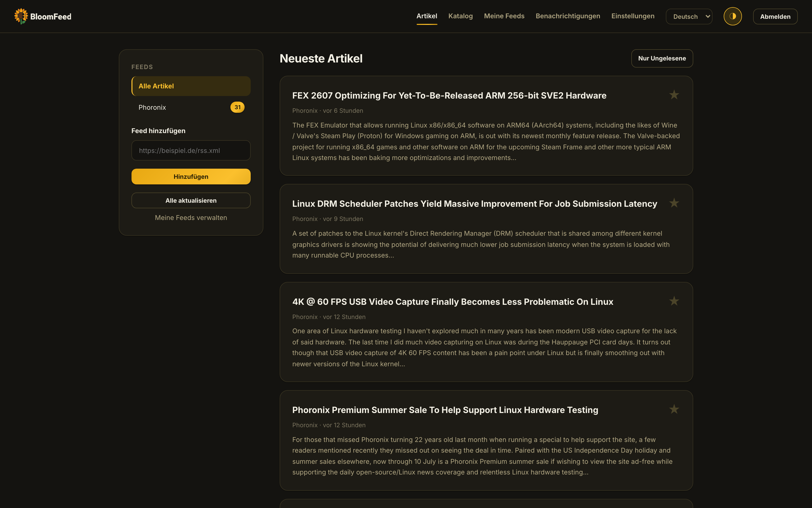Open the Einstellungen tab
The image size is (812, 508).
(x=633, y=16)
